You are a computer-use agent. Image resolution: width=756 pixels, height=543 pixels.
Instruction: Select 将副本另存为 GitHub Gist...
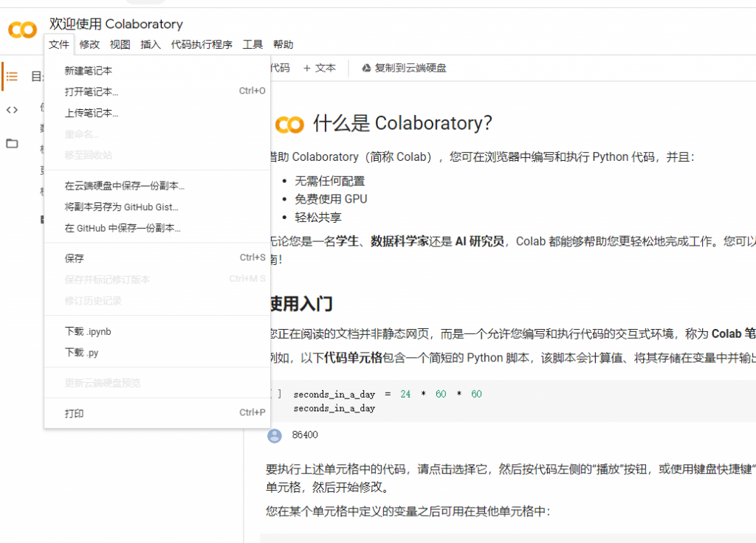[x=157, y=207]
